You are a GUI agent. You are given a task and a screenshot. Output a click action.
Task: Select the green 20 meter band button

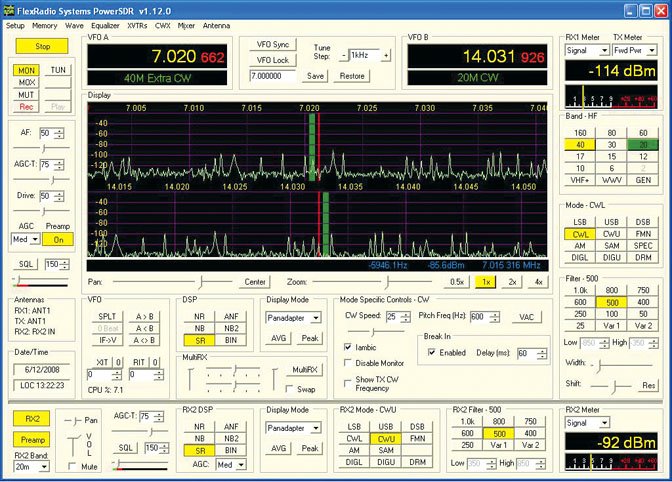tap(643, 145)
